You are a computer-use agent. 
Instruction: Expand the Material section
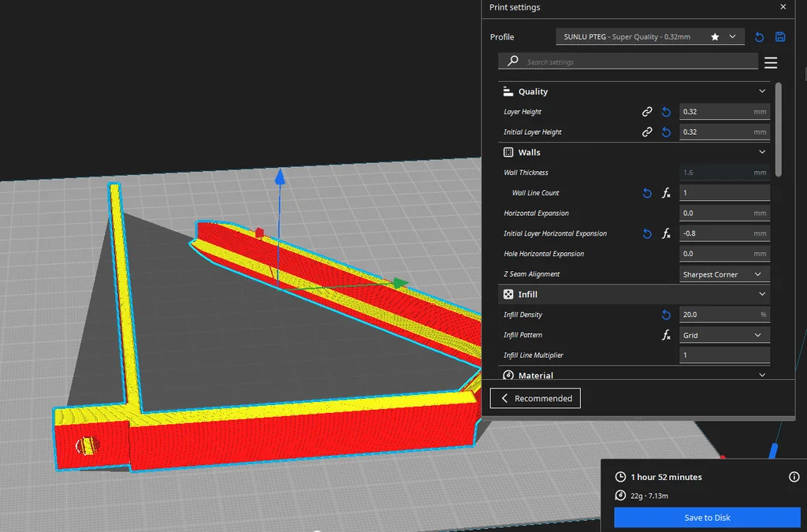[762, 375]
